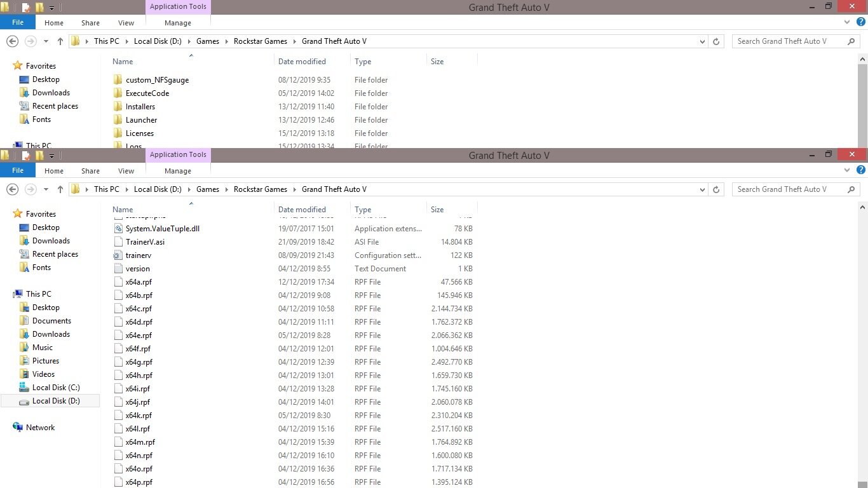Click Local Disk (D:) in the Installers window address bar
868x488 pixels.
click(x=158, y=41)
